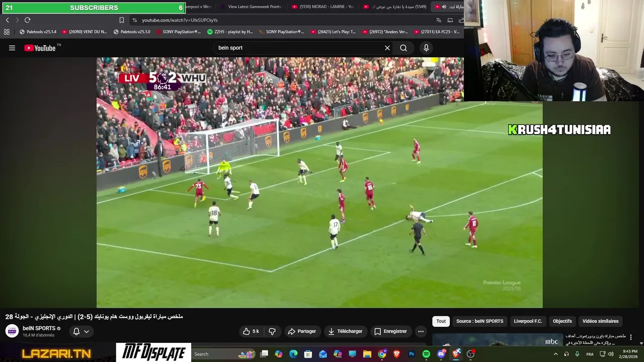Viewport: 644px width, 362px height.
Task: Show hidden system tray icons chevron
Action: pyautogui.click(x=555, y=354)
